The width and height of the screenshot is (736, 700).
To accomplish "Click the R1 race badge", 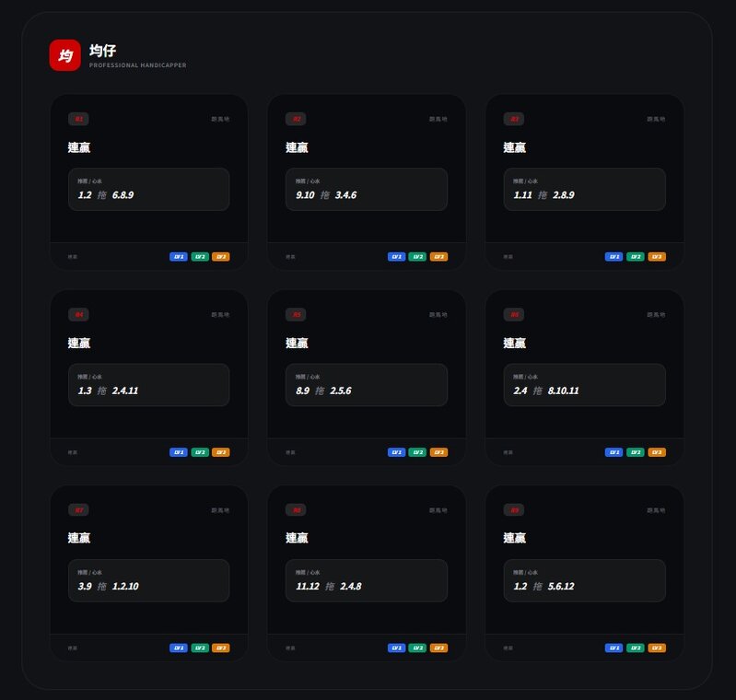I will (x=79, y=119).
